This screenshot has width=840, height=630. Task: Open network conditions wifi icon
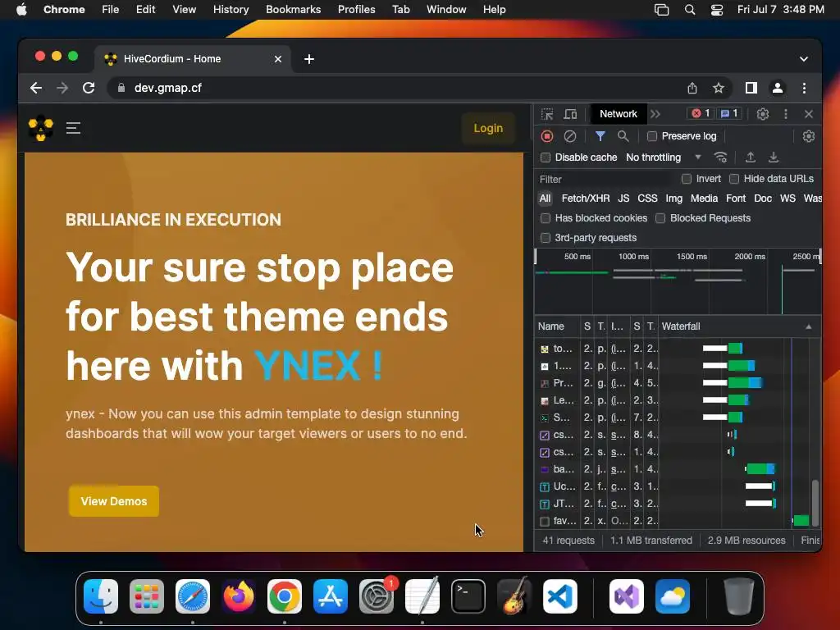tap(720, 157)
